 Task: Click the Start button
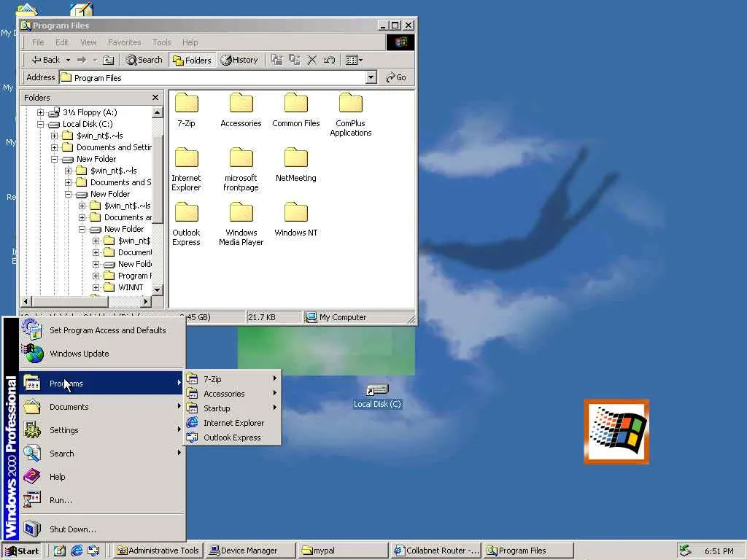click(22, 551)
